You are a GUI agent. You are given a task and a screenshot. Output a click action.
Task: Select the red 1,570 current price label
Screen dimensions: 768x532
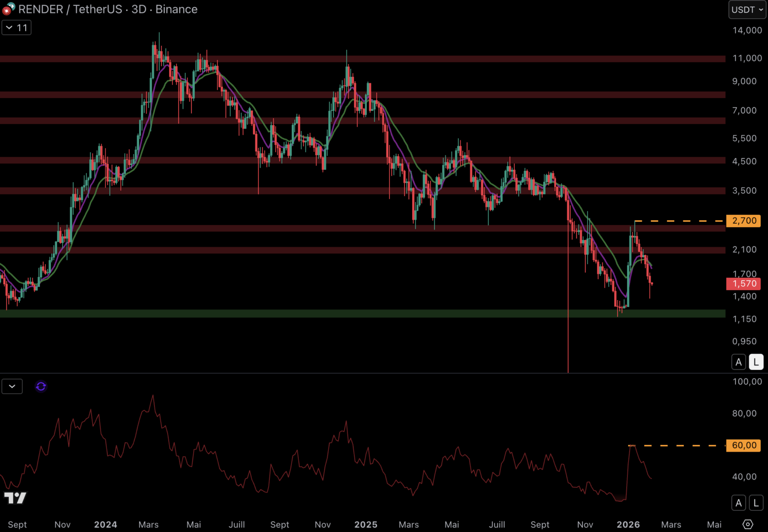point(744,284)
